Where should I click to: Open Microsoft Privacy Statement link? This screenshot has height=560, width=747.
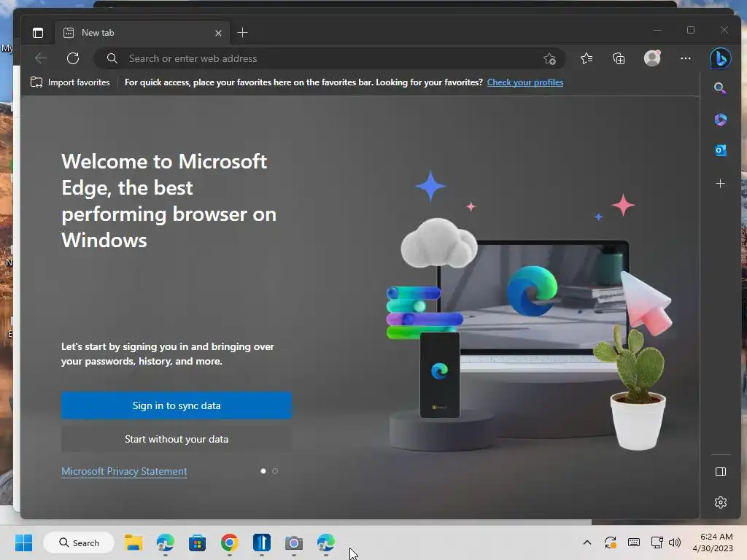pyautogui.click(x=124, y=472)
